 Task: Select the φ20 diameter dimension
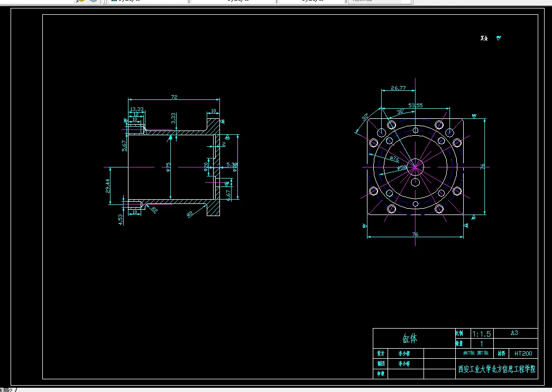click(x=206, y=167)
